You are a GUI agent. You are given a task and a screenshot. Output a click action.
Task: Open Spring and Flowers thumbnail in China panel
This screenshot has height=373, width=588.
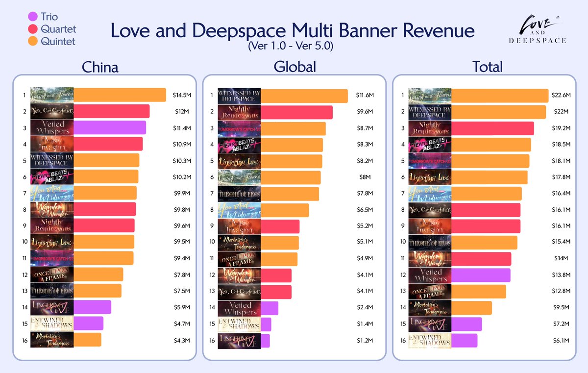52,95
